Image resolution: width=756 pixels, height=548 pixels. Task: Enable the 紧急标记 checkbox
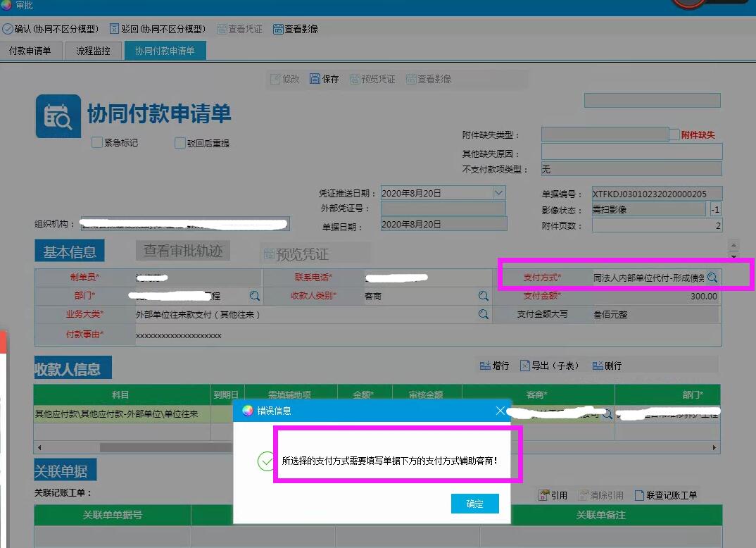[97, 143]
